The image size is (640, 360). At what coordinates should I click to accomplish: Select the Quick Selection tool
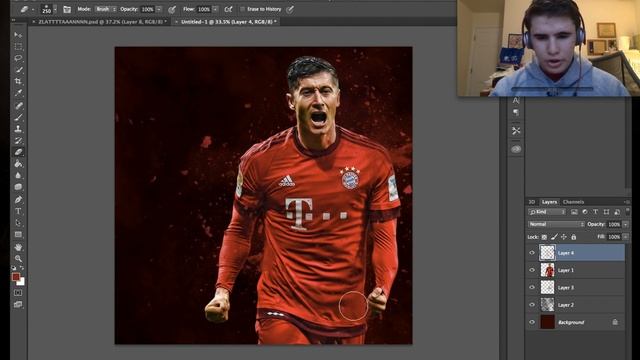[18, 70]
